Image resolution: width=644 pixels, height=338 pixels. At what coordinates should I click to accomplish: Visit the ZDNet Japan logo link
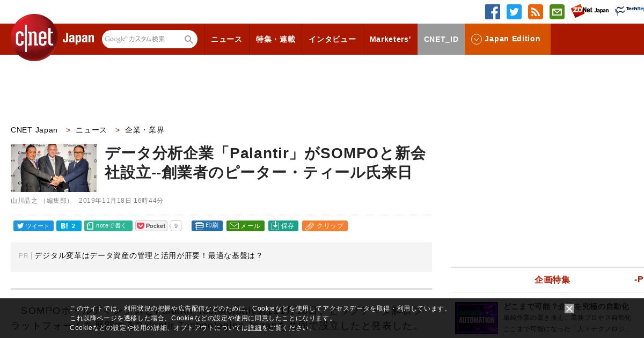point(590,11)
